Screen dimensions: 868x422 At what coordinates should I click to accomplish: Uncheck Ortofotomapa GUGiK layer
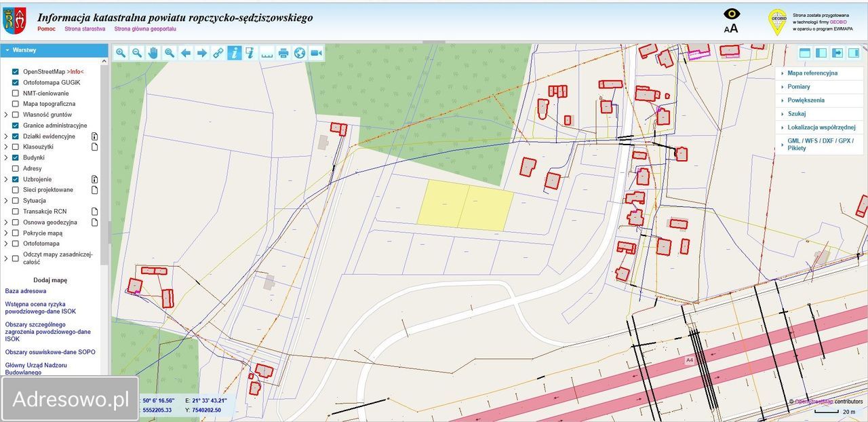pyautogui.click(x=16, y=82)
